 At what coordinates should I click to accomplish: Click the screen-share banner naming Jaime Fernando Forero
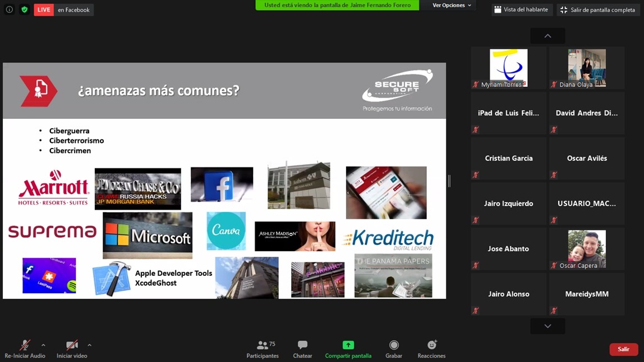point(337,6)
